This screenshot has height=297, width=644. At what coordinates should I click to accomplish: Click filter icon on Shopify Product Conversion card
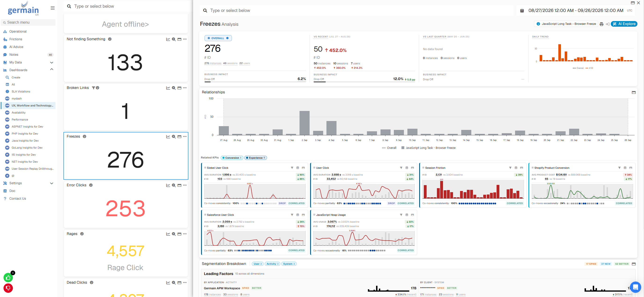click(x=619, y=168)
